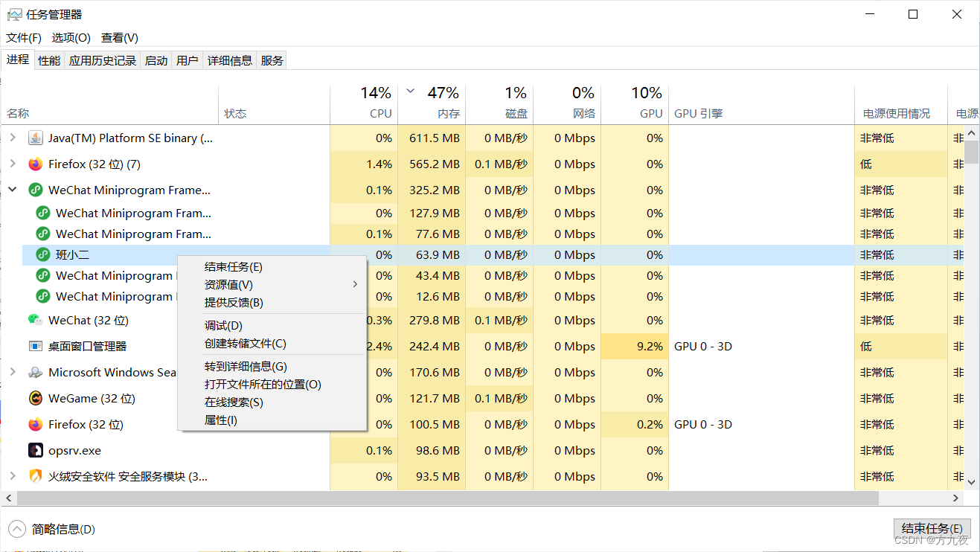This screenshot has height=552, width=980.
Task: Click the opsrv.exe process icon
Action: (36, 451)
